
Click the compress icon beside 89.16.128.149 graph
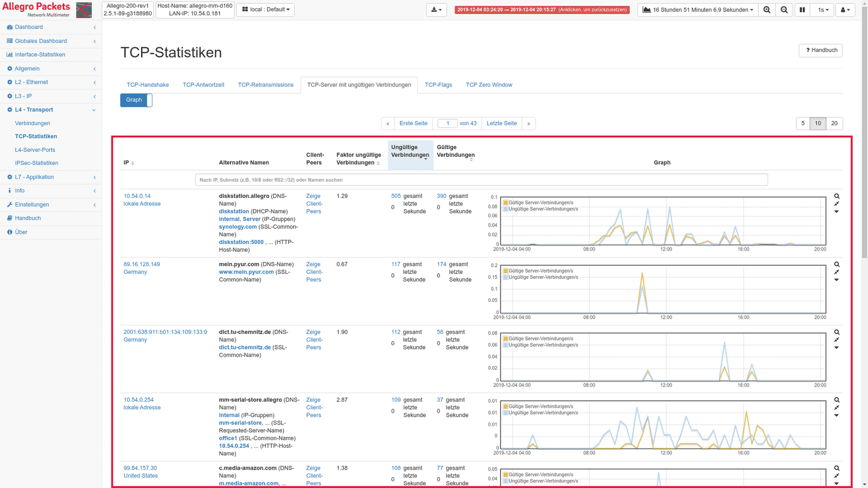[837, 272]
